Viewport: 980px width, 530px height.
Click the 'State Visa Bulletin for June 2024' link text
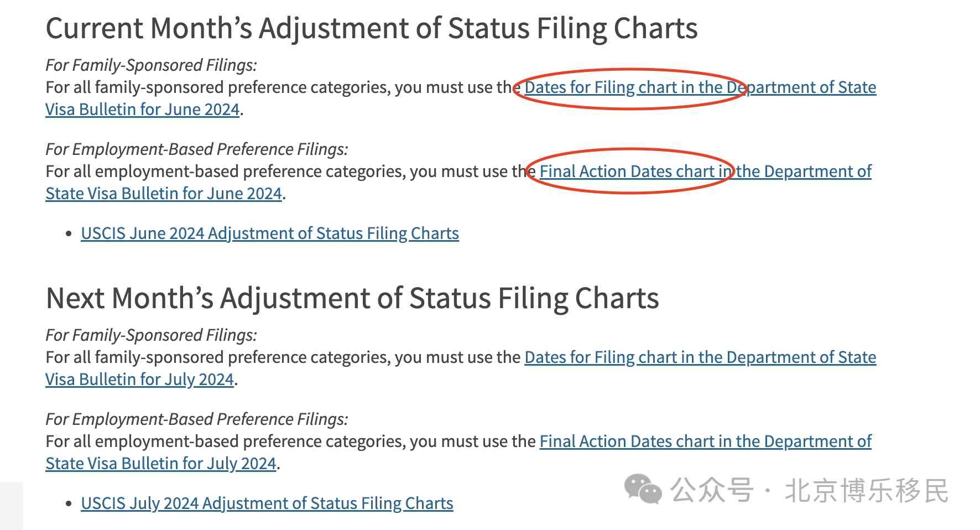pyautogui.click(x=164, y=194)
